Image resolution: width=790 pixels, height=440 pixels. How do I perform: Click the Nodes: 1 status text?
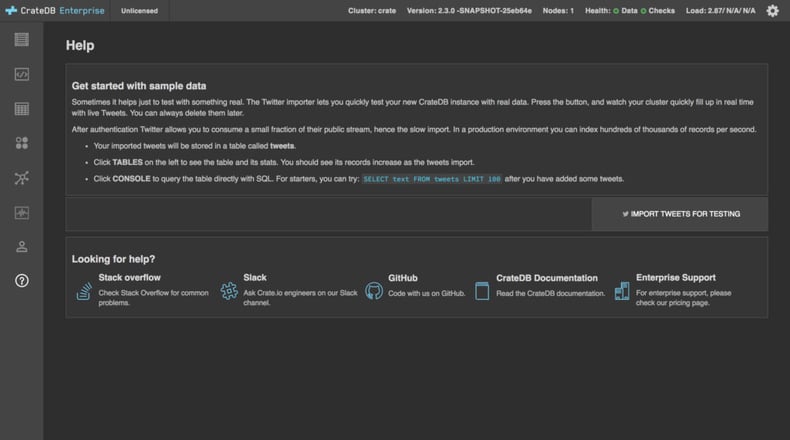[558, 11]
